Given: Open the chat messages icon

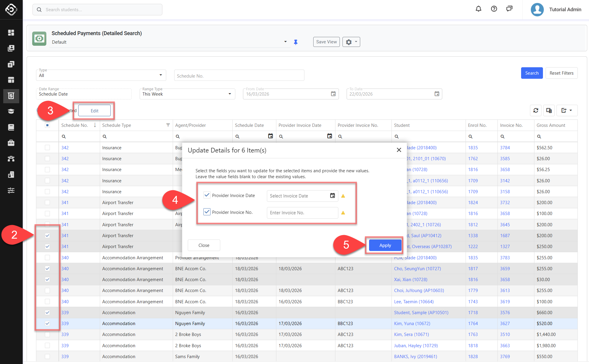Looking at the screenshot, I should point(509,9).
